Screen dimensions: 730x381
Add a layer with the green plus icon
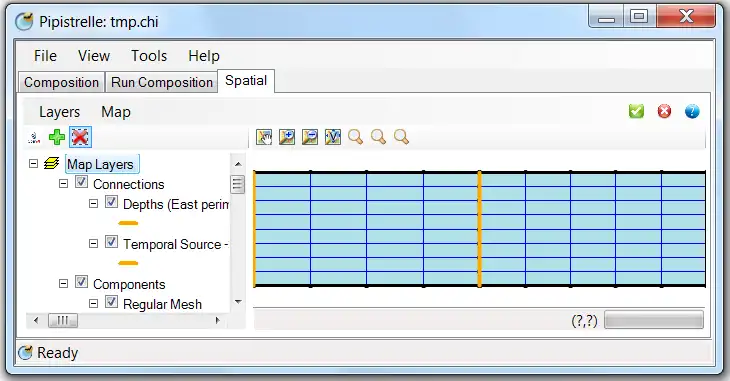coord(57,137)
